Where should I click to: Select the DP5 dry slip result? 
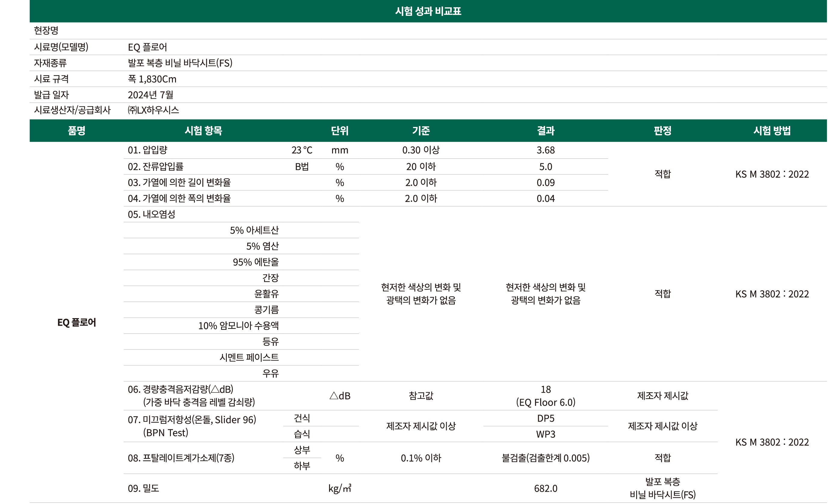click(x=545, y=418)
